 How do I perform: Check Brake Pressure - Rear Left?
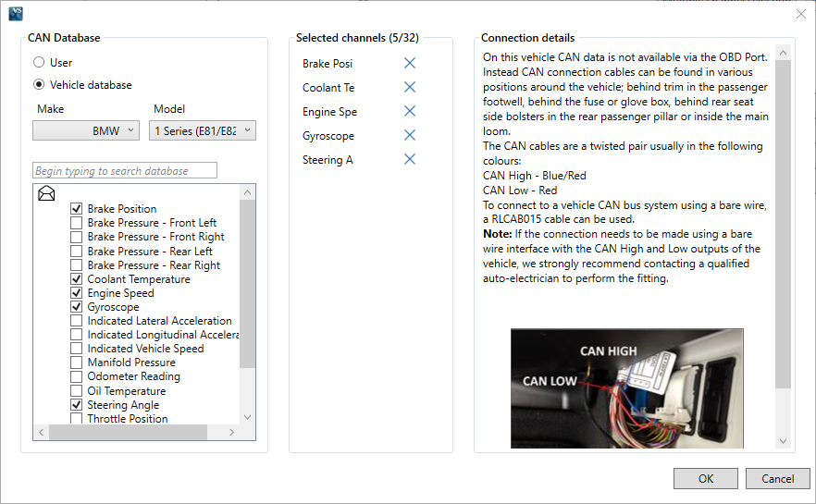77,252
